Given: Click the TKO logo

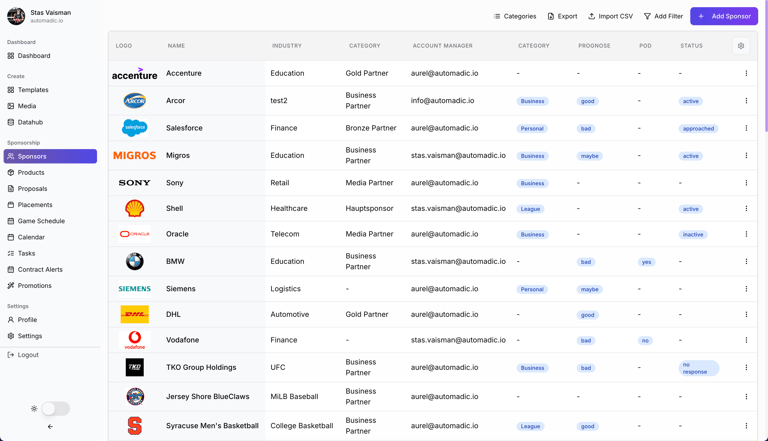Looking at the screenshot, I should point(135,368).
